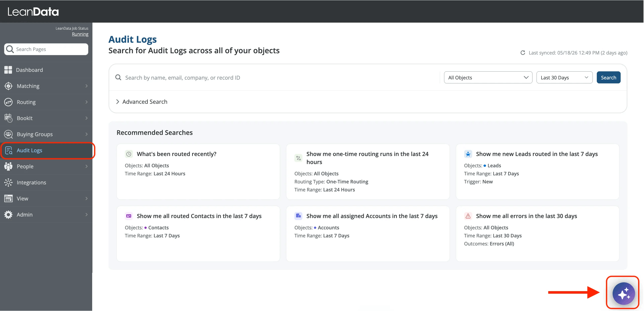Expand the Advanced Search section
The width and height of the screenshot is (644, 311).
142,102
